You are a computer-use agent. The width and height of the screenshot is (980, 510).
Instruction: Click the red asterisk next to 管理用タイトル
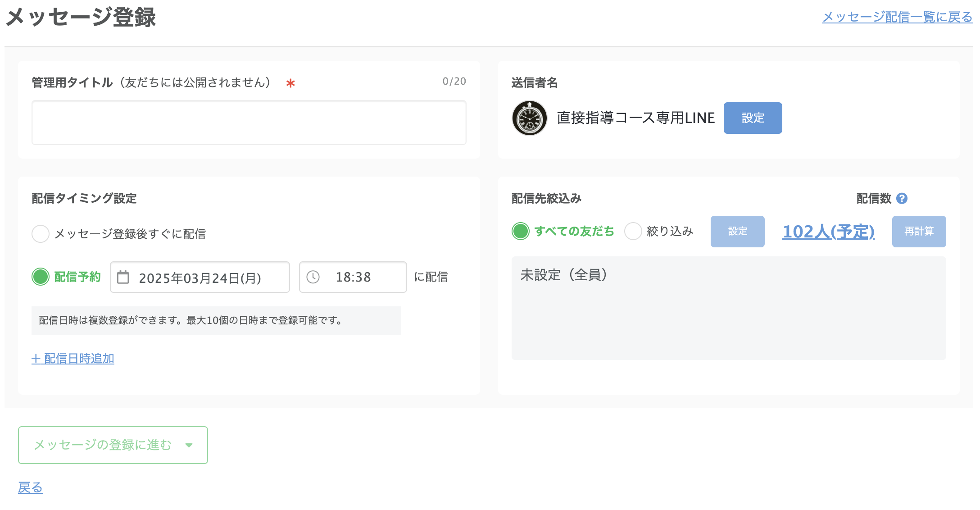pos(290,83)
